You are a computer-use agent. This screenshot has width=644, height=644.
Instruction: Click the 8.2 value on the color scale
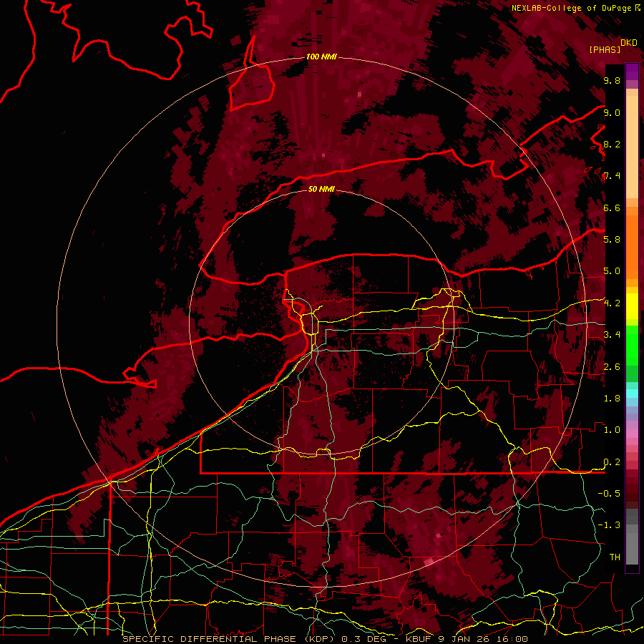(x=612, y=144)
